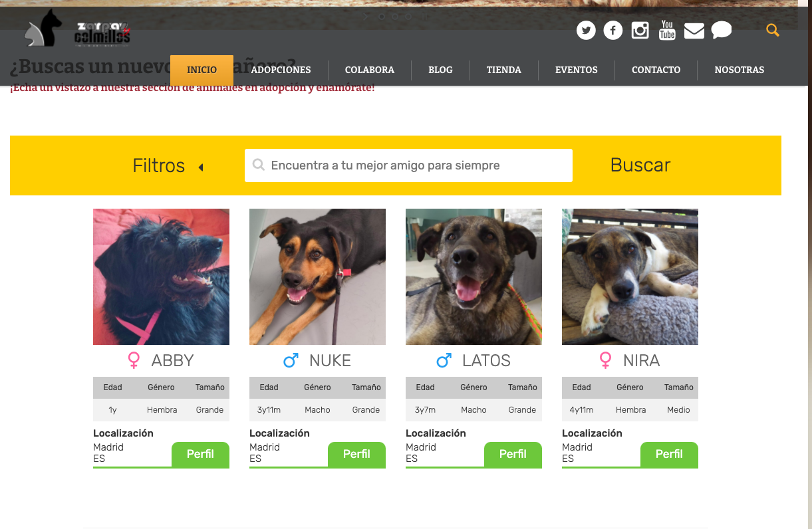
Task: Open the Facebook social icon
Action: [x=613, y=31]
